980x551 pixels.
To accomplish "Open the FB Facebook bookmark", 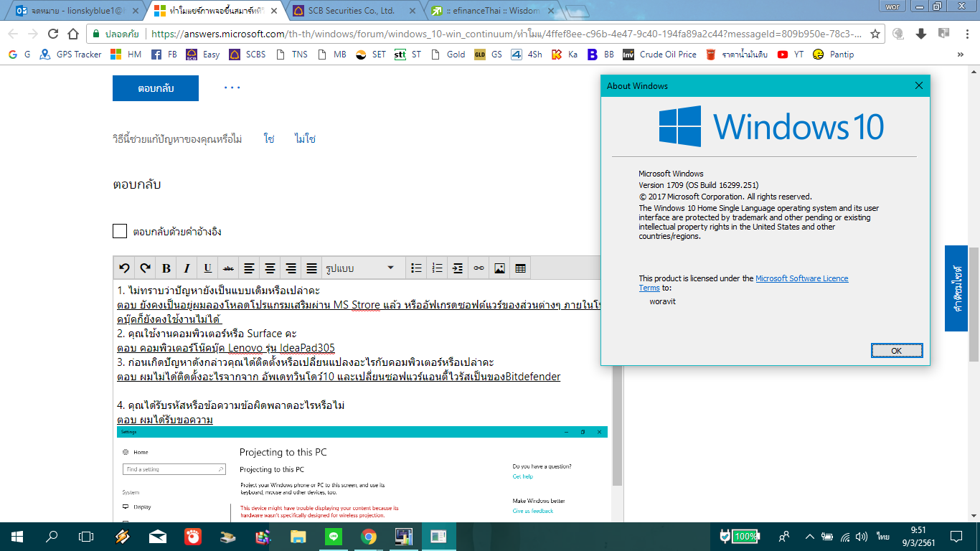I will click(x=164, y=54).
